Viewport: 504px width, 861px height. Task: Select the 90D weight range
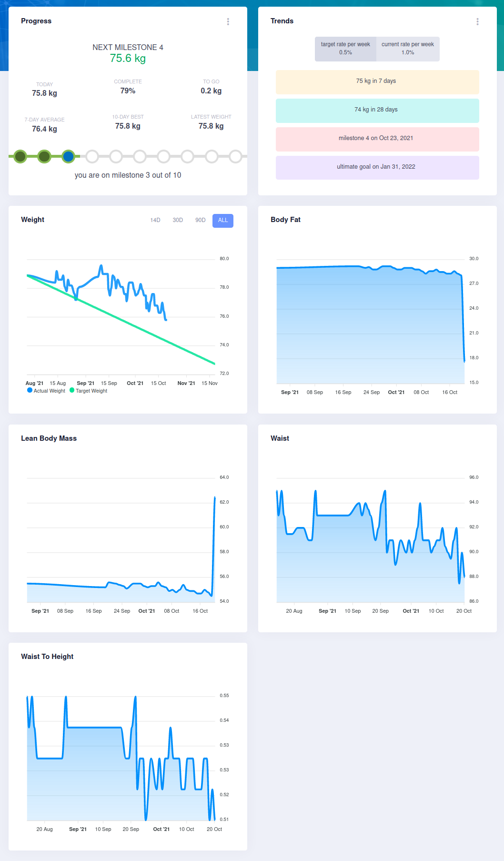pos(201,220)
